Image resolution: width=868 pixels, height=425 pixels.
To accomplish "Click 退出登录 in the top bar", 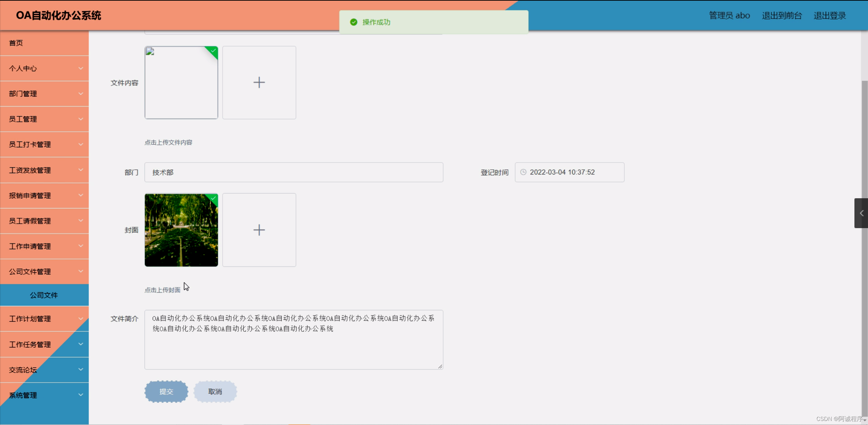I will point(829,15).
